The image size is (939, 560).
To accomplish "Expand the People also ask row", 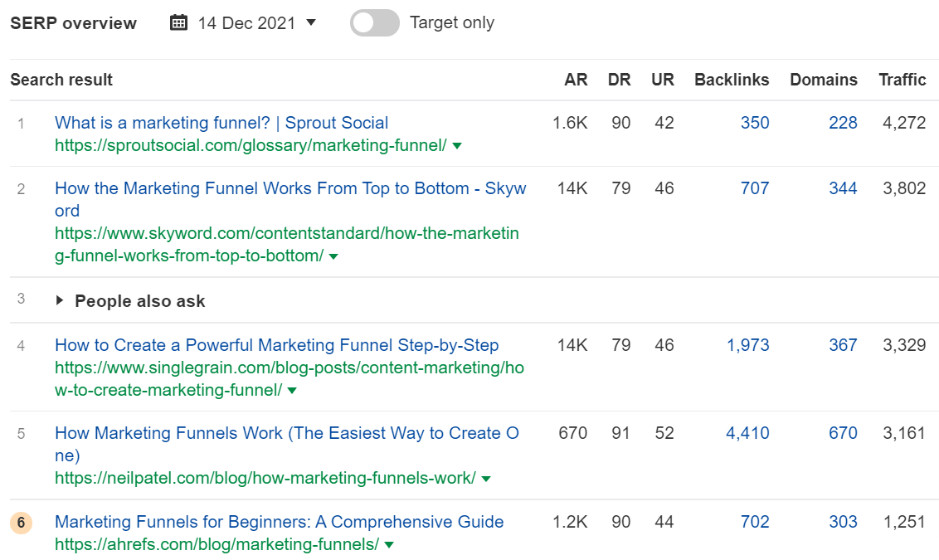I will tap(60, 301).
